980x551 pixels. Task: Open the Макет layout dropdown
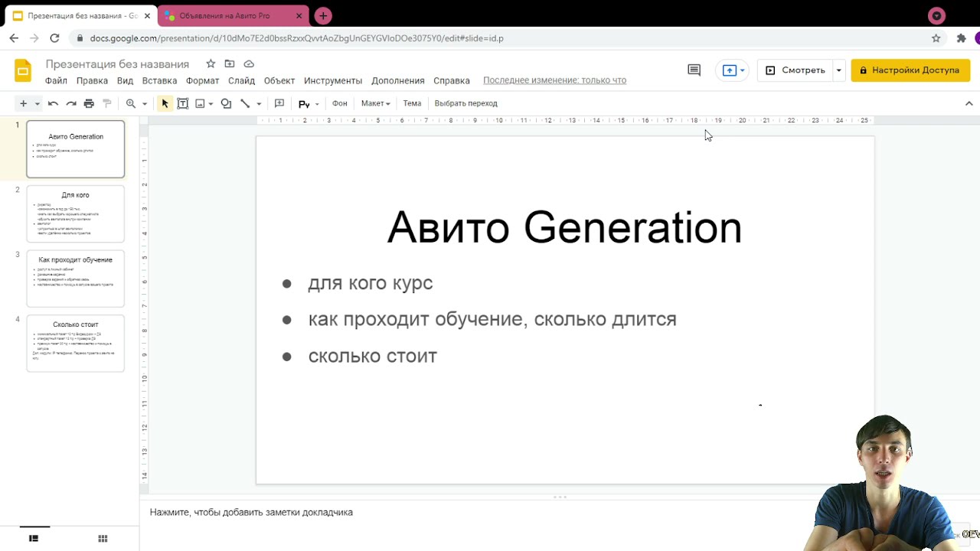[x=375, y=103]
